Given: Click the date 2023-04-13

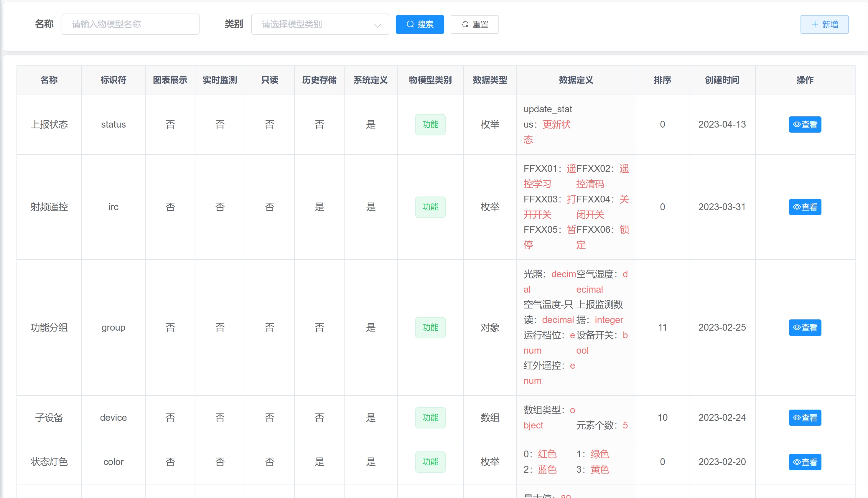Looking at the screenshot, I should (722, 124).
